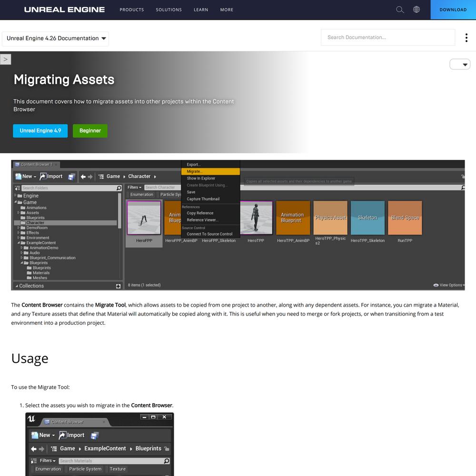
Task: Open Unreal Engine 4.26 Documentation version dropdown
Action: tap(56, 39)
